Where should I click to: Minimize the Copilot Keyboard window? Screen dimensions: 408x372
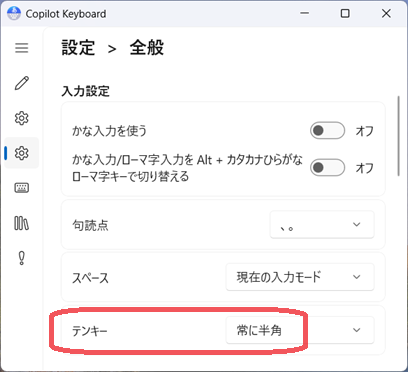[304, 14]
